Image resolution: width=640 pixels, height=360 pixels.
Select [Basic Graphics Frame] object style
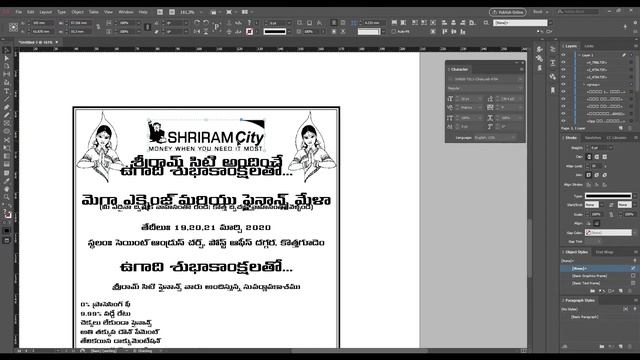589,276
